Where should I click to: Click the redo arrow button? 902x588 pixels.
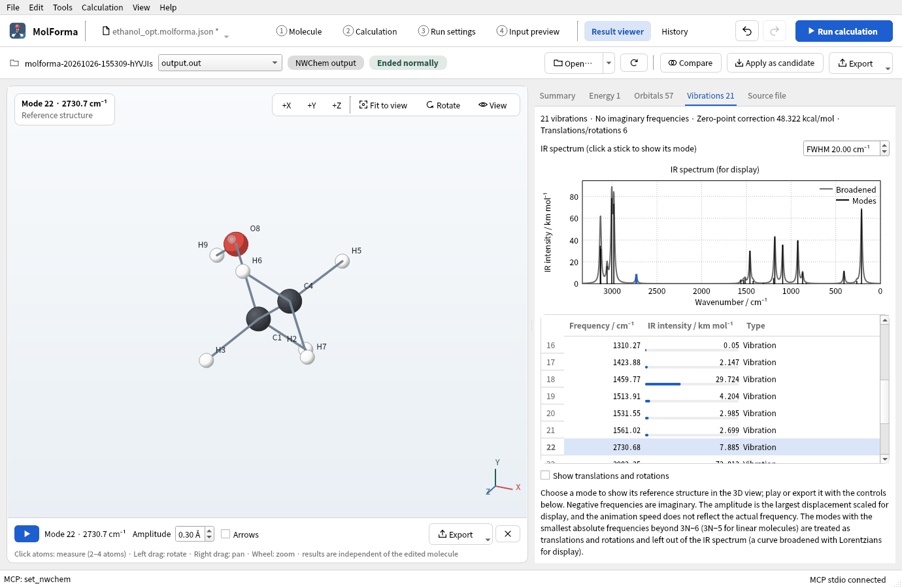click(775, 31)
